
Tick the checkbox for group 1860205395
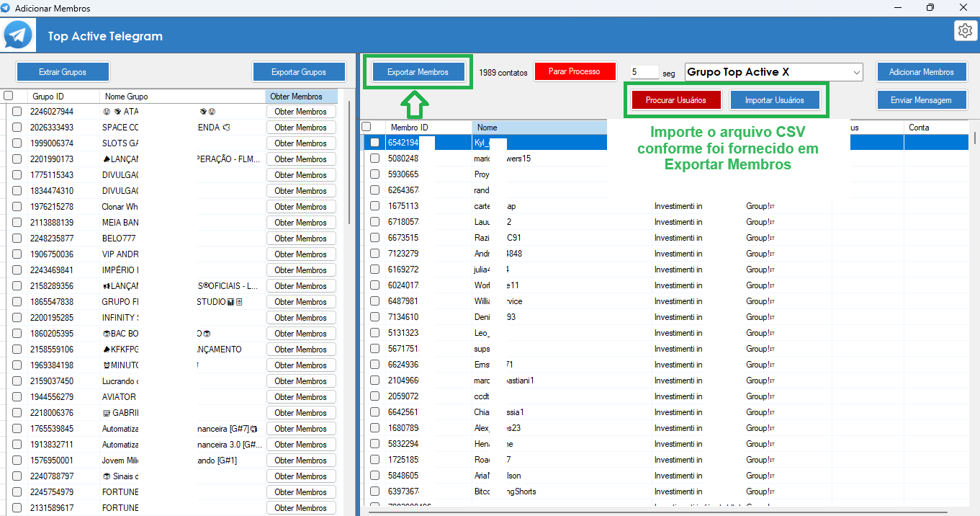pos(17,334)
